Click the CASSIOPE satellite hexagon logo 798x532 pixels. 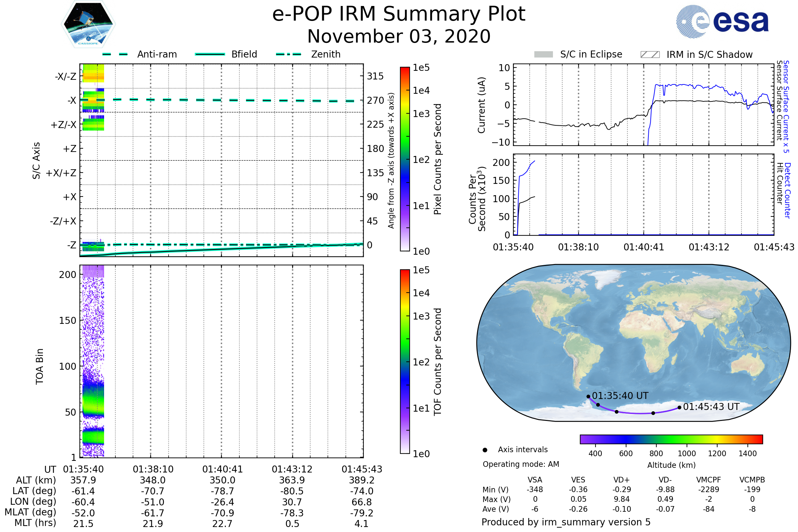(88, 24)
